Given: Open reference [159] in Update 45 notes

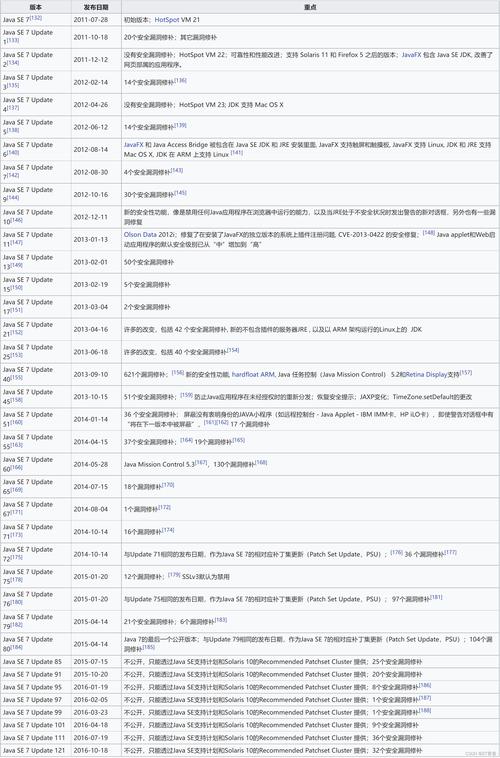Looking at the screenshot, I should point(186,395).
